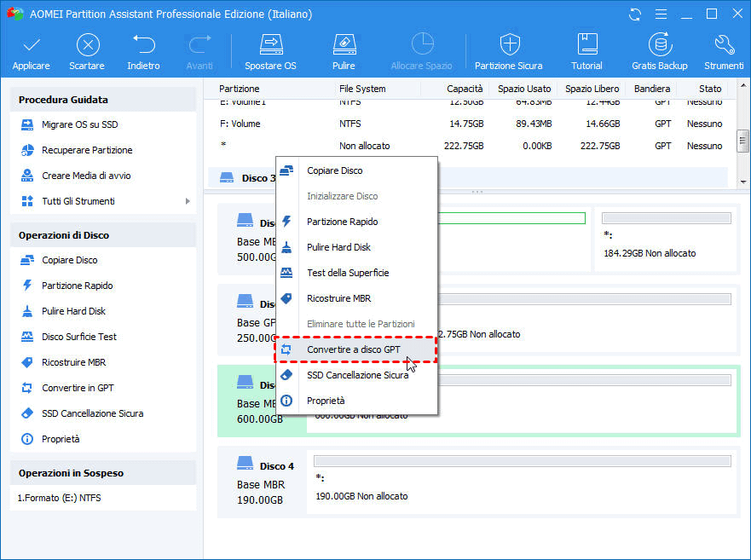This screenshot has width=751, height=560.
Task: Choose Test della Superficie from context menu
Action: click(x=356, y=273)
